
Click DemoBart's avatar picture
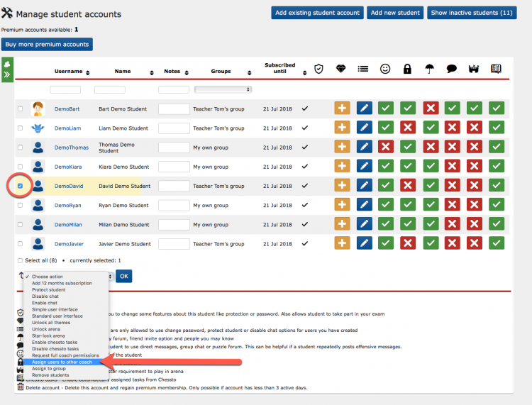click(x=38, y=109)
